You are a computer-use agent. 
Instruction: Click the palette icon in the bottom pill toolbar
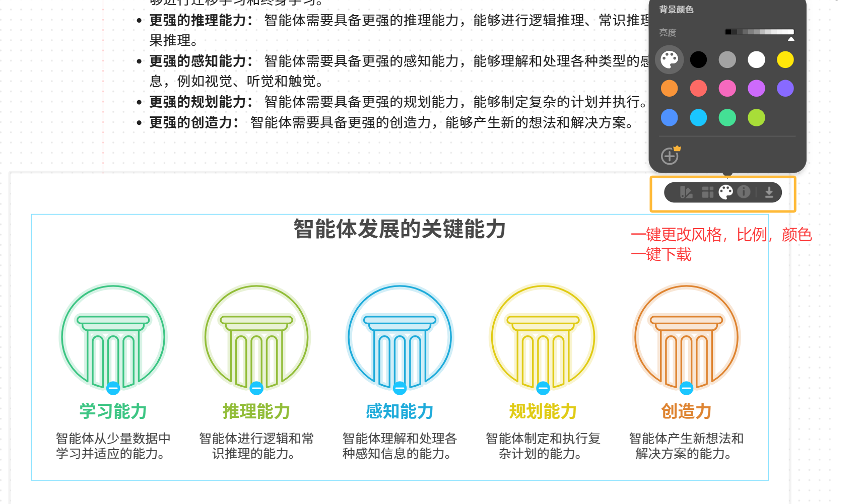tap(725, 192)
